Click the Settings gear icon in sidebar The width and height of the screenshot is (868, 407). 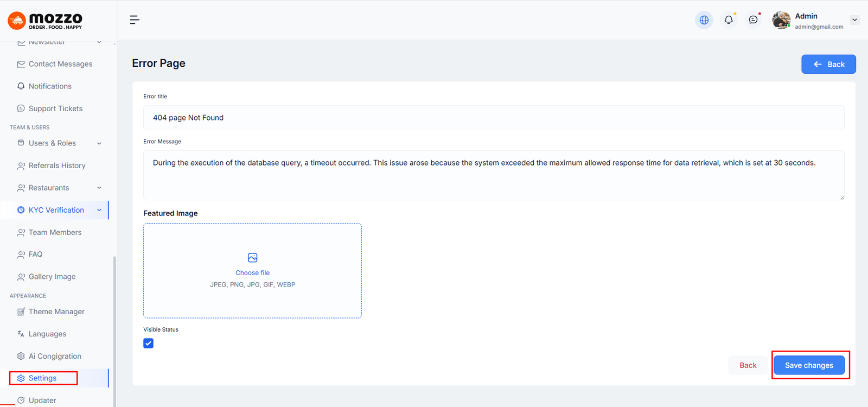(21, 378)
